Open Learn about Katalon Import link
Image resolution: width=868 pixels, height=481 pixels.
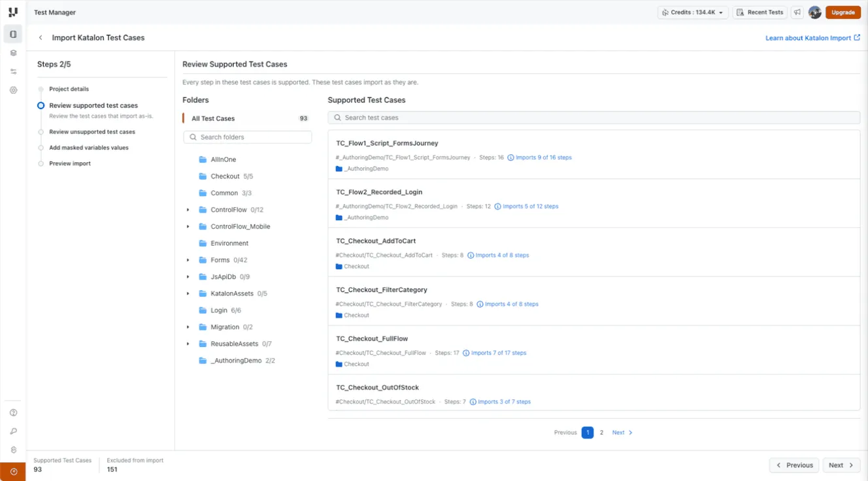tap(812, 38)
